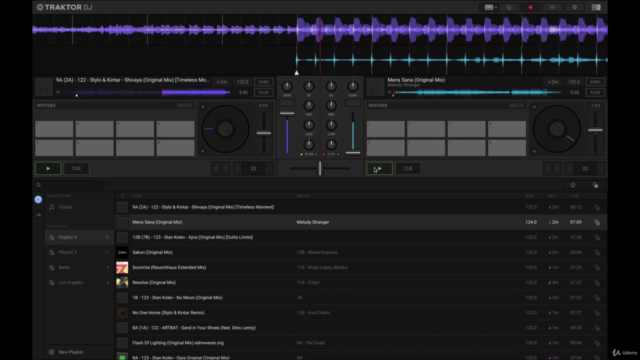Click the left deck track overview waveform
The image size is (640, 360).
click(x=147, y=93)
